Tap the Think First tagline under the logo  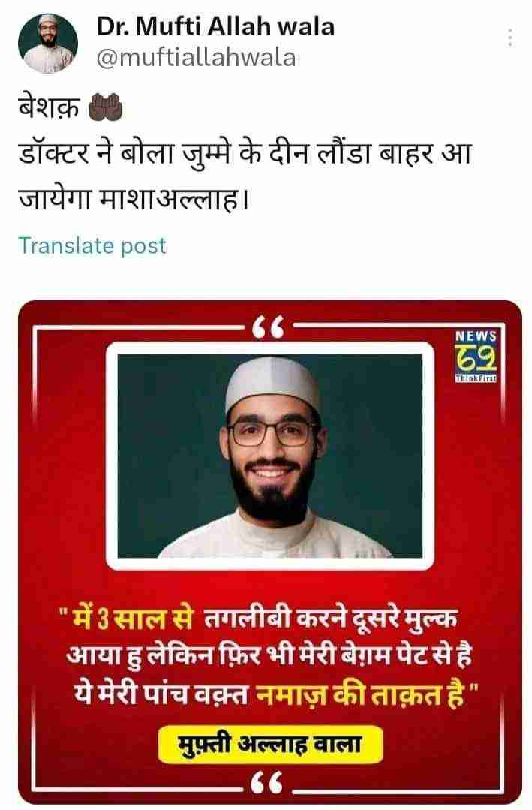pyautogui.click(x=476, y=378)
